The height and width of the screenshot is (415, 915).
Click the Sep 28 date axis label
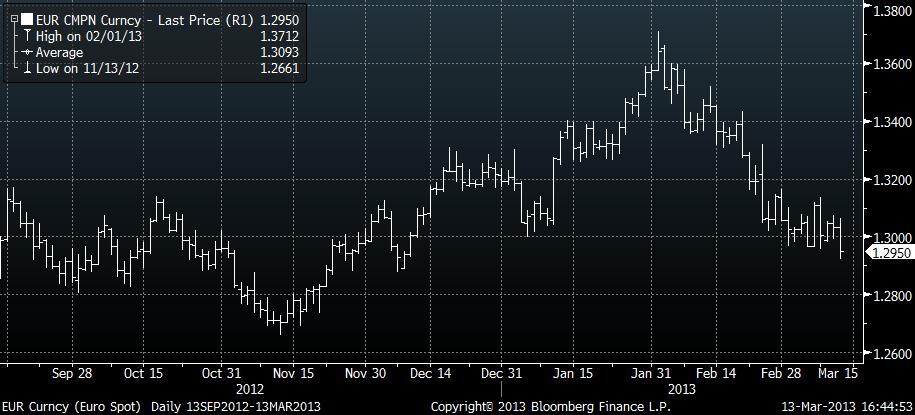tap(71, 373)
